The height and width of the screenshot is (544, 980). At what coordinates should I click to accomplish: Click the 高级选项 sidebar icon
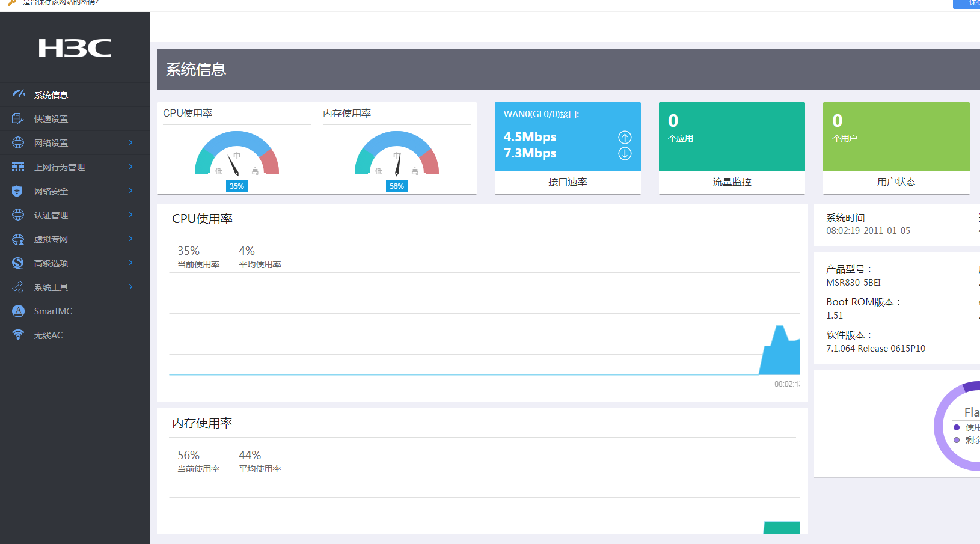click(x=18, y=263)
